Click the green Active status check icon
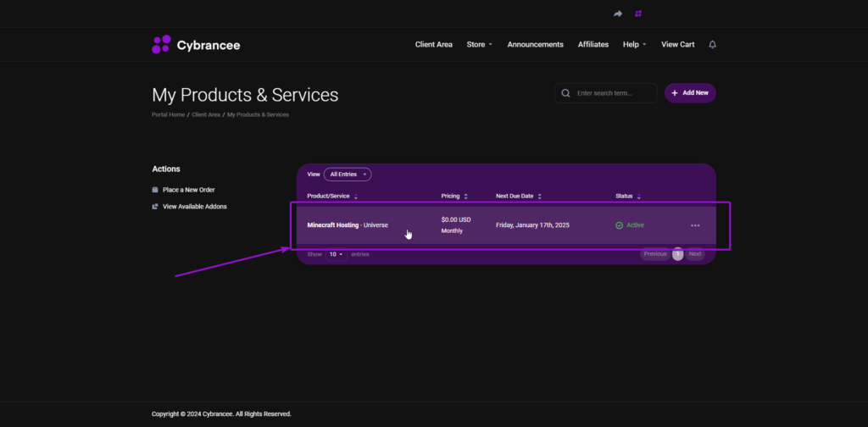The width and height of the screenshot is (868, 427). pyautogui.click(x=620, y=225)
